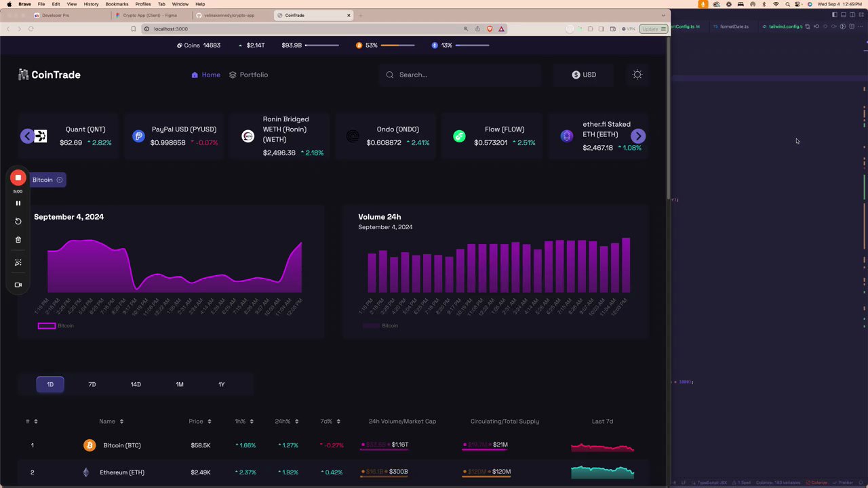This screenshot has width=868, height=488.
Task: Open macOS Spotlight search icon
Action: 787,4
